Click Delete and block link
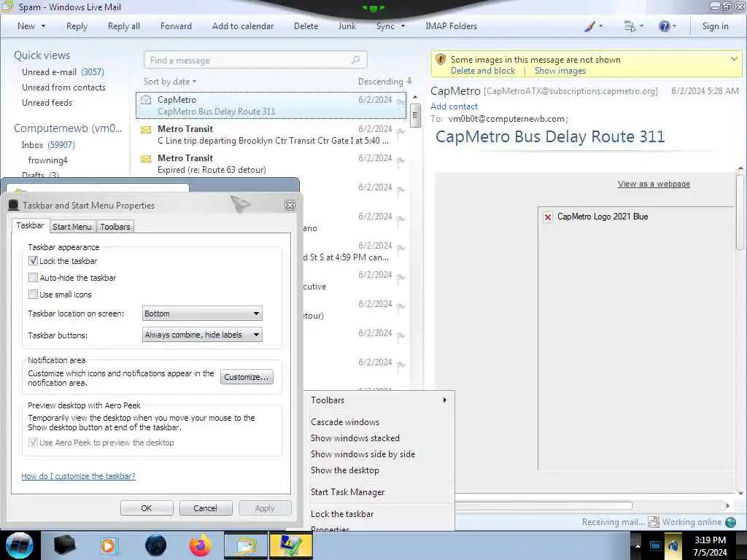The width and height of the screenshot is (747, 560). pyautogui.click(x=483, y=71)
